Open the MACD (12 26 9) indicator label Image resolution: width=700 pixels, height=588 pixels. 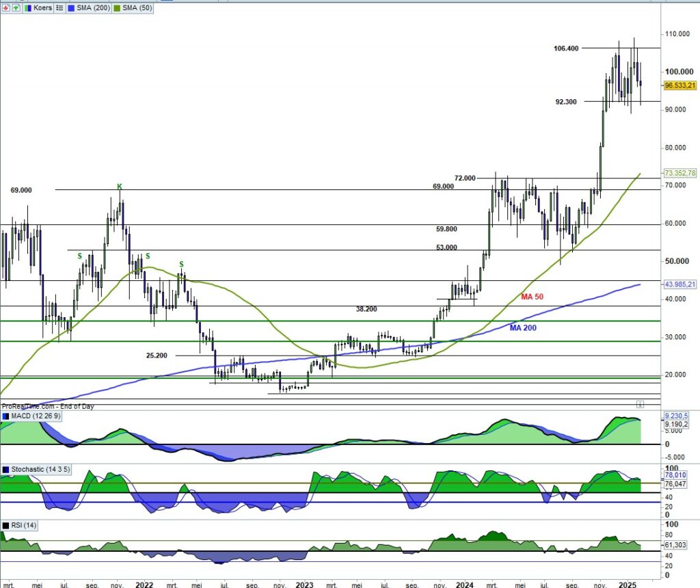coord(33,416)
